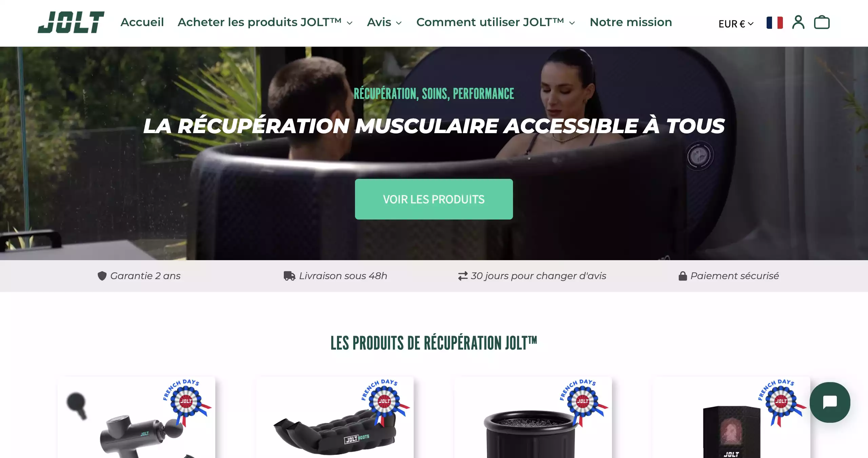Click the 30 jours pour changer d'avis text
868x458 pixels.
tap(538, 276)
